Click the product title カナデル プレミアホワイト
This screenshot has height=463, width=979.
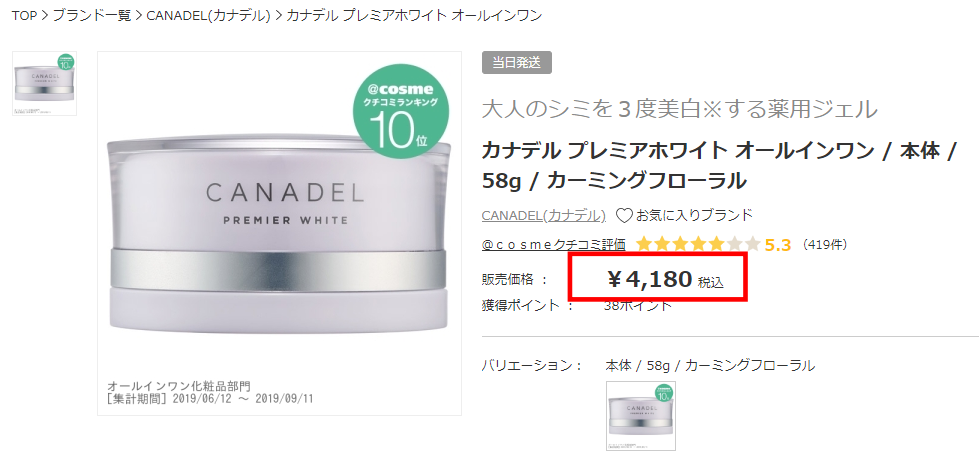pos(718,166)
